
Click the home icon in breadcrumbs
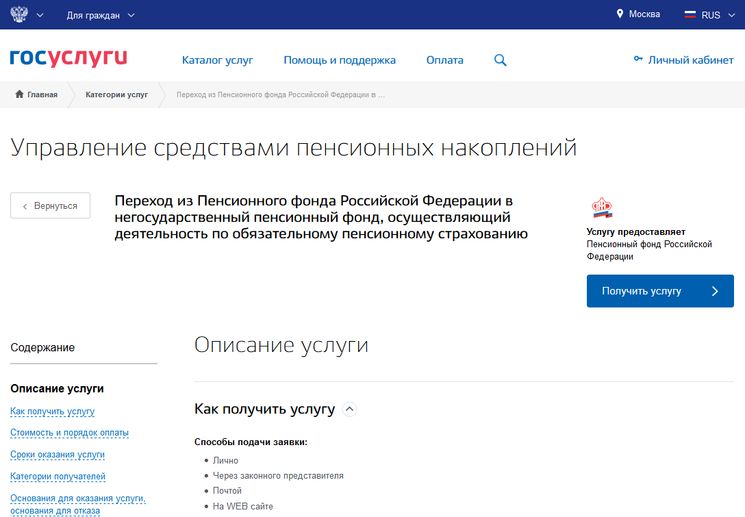coord(19,94)
